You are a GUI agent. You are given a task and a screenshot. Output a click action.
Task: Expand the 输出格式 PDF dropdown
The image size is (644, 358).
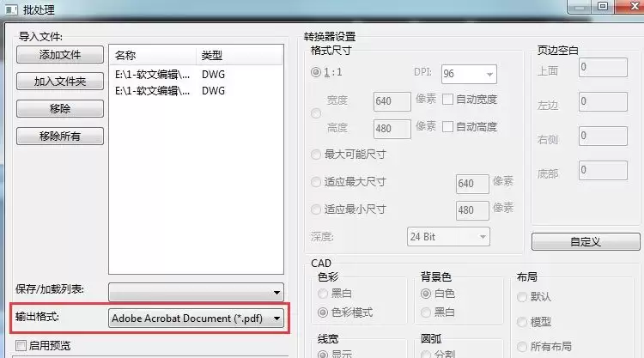[196, 319]
